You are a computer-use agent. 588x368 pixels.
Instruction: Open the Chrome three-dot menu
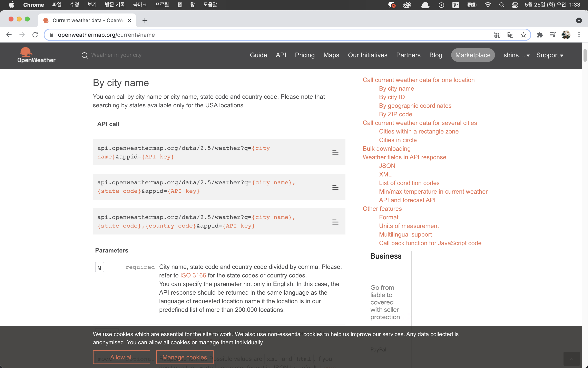(x=579, y=35)
